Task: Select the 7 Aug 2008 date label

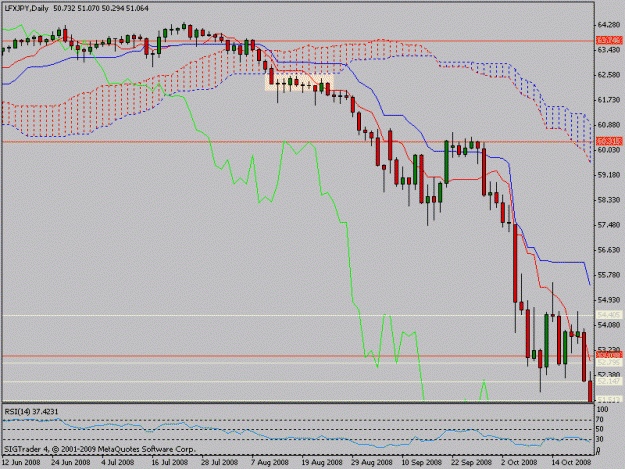Action: pyautogui.click(x=270, y=462)
